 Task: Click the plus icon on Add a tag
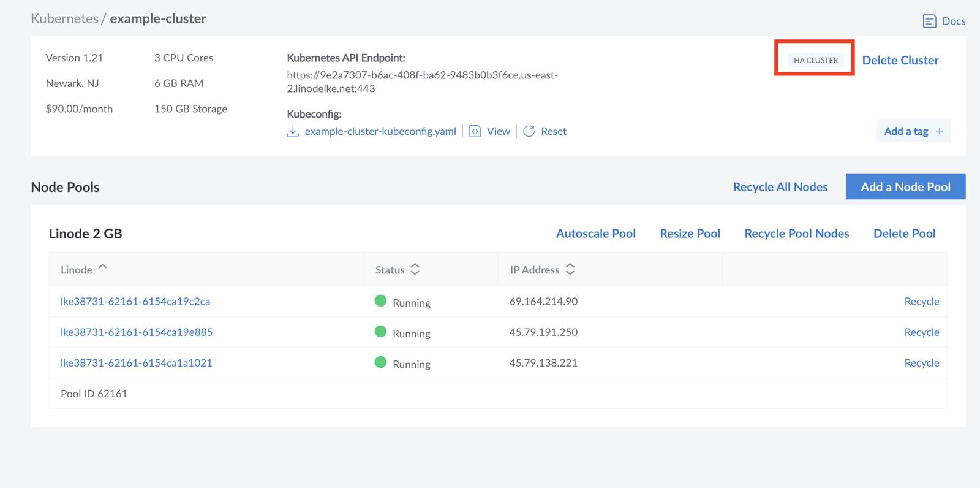[940, 131]
